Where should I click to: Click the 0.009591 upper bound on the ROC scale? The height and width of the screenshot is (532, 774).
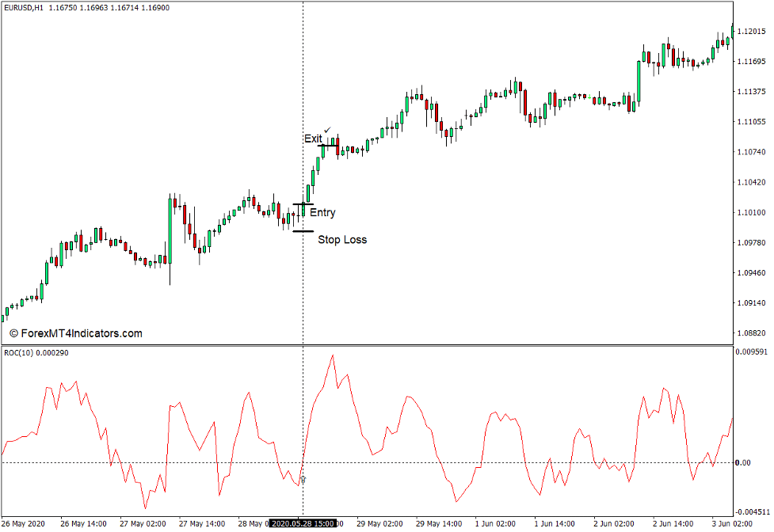753,351
